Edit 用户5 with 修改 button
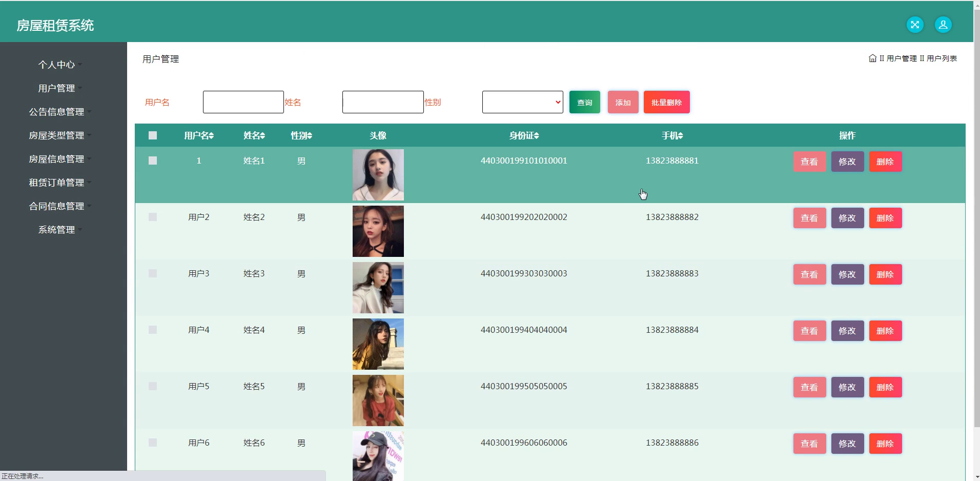This screenshot has height=481, width=980. (x=847, y=387)
